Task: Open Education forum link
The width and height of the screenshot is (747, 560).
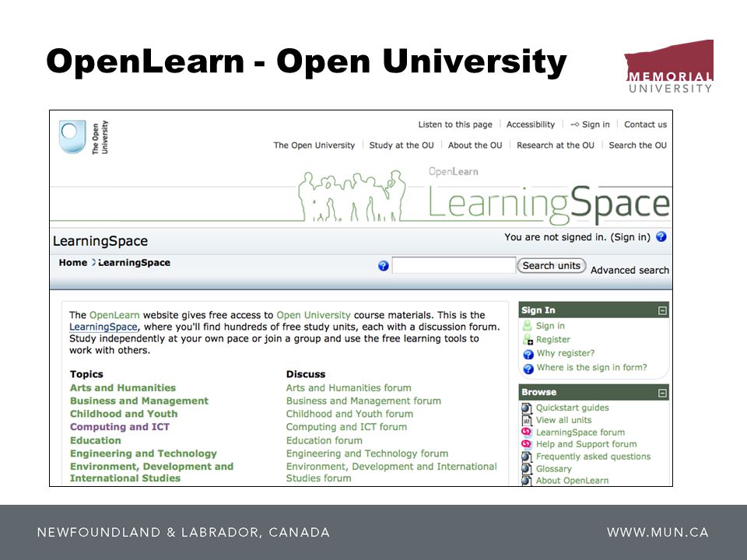Action: tap(324, 440)
